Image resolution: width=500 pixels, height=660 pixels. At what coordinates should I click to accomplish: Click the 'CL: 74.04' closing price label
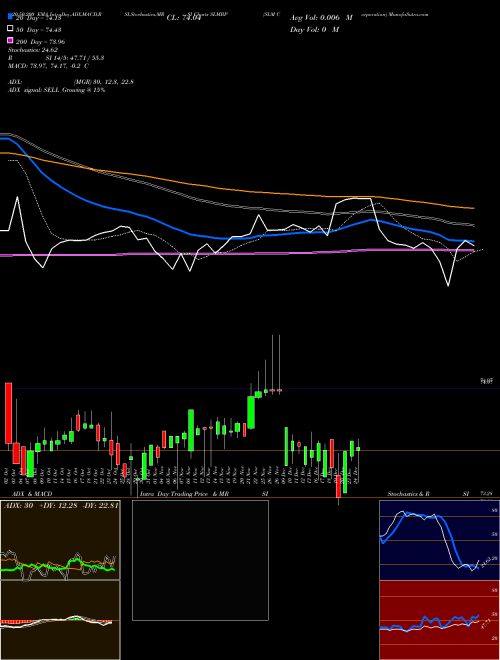184,18
